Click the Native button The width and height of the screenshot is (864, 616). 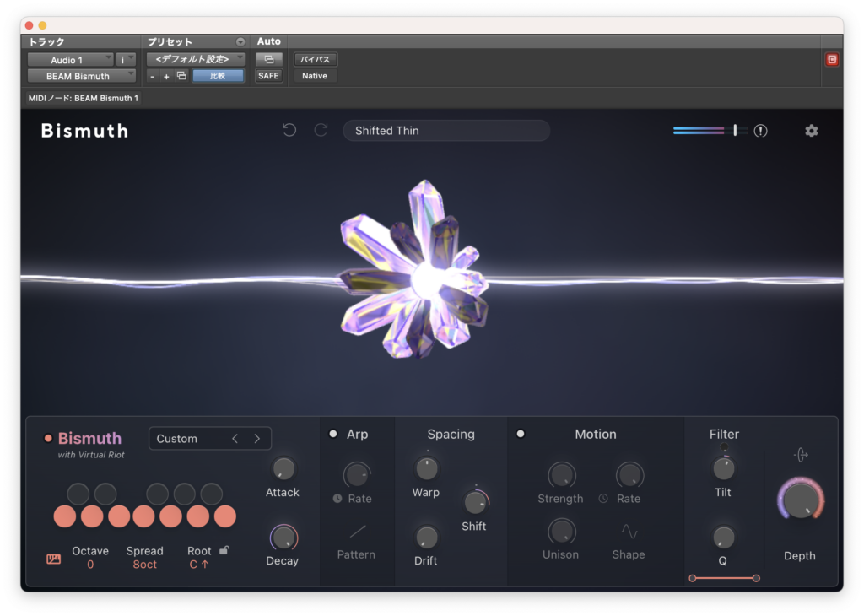315,76
